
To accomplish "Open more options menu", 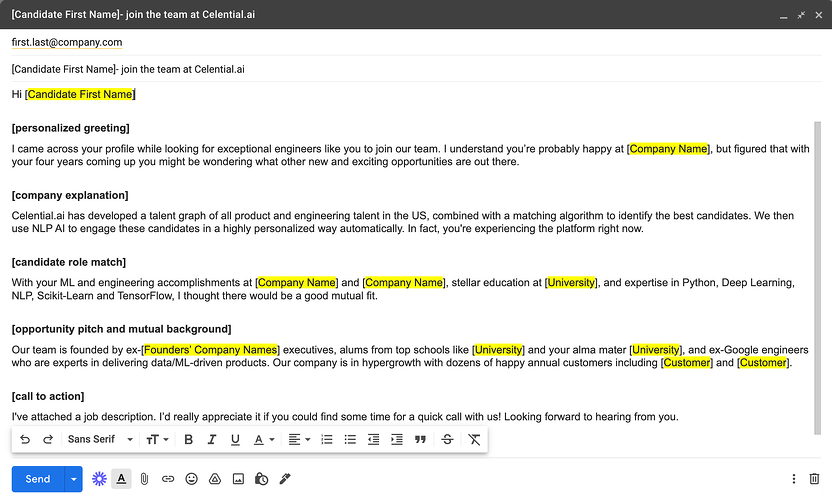I will pyautogui.click(x=794, y=479).
